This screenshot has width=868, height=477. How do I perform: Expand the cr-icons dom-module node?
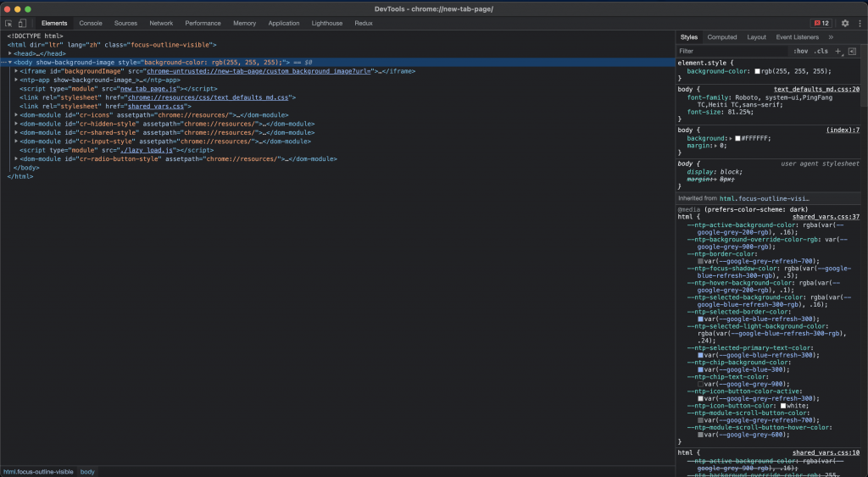click(x=16, y=115)
